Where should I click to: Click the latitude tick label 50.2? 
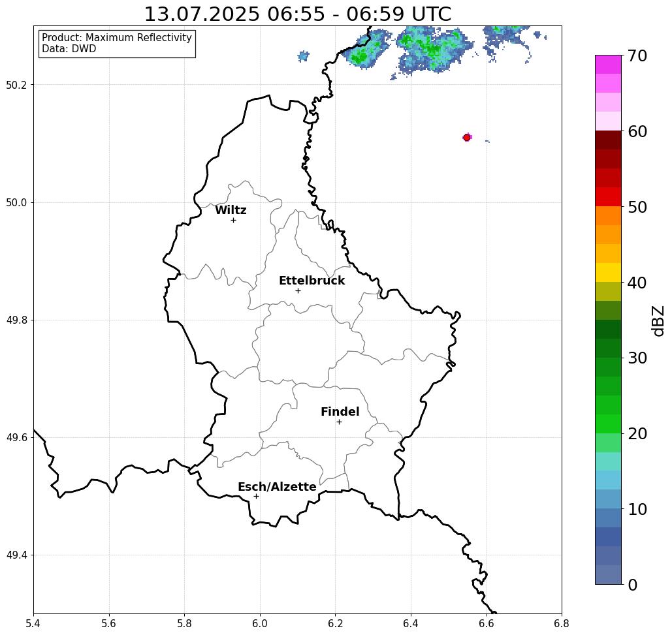pos(16,85)
